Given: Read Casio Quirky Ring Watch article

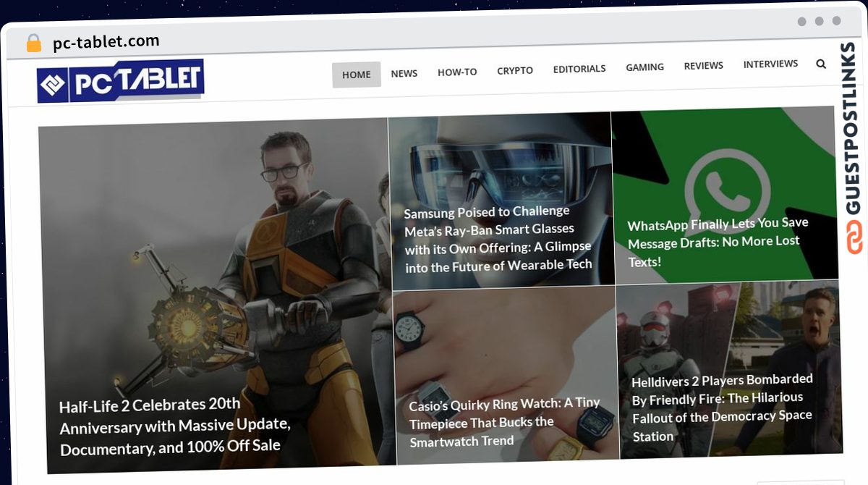Looking at the screenshot, I should click(x=505, y=422).
